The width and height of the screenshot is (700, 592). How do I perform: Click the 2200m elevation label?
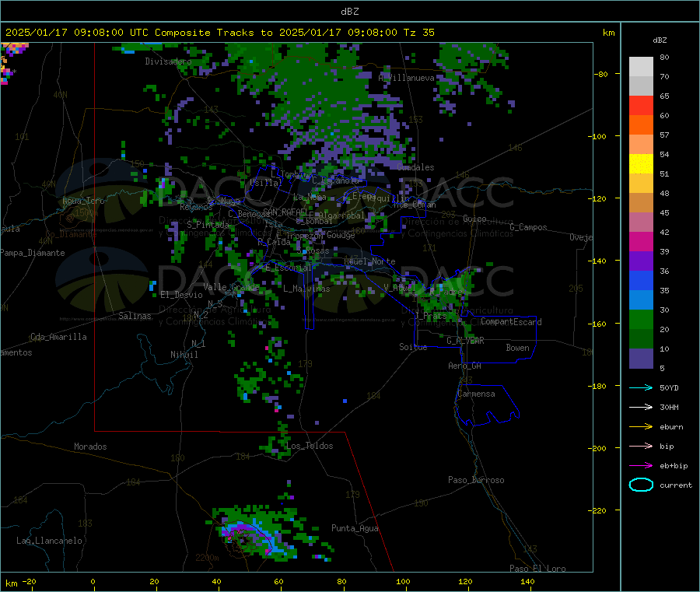pos(207,558)
